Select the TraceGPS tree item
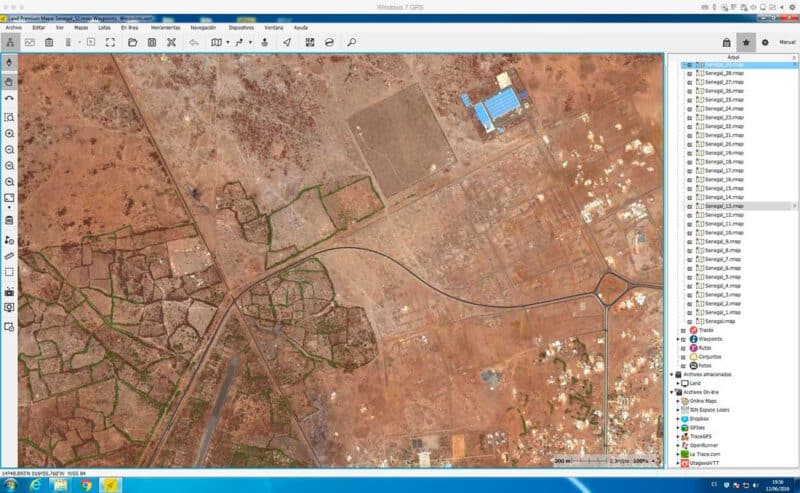 tap(700, 437)
